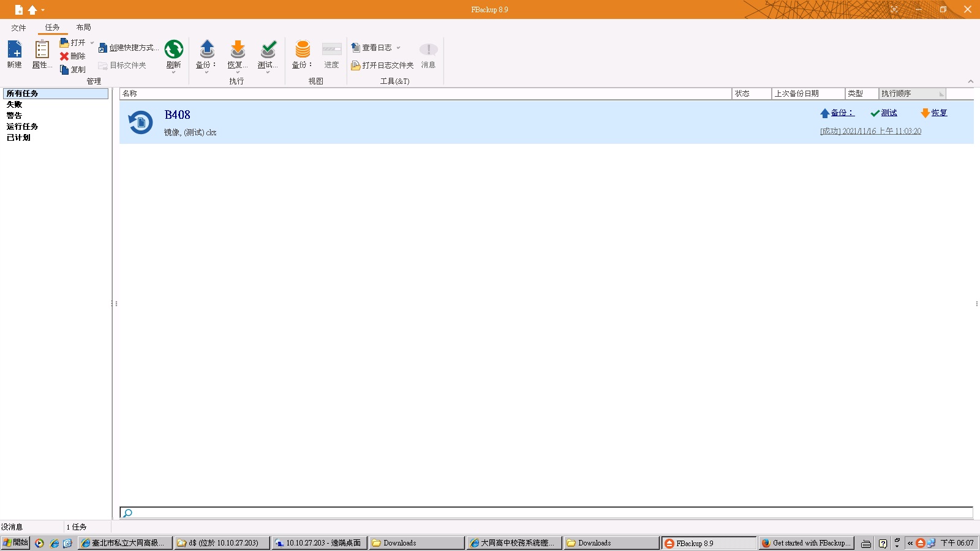The image size is (980, 551).
Task: Click the tray keyboard icon
Action: [866, 543]
